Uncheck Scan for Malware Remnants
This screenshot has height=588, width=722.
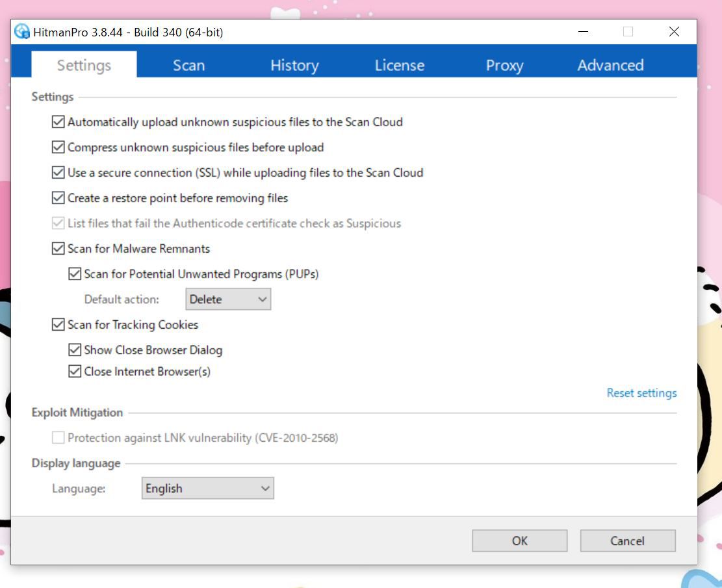point(58,249)
